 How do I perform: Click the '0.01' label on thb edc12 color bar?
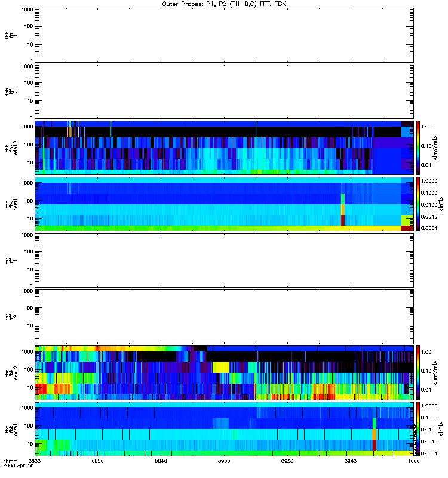coord(426,165)
